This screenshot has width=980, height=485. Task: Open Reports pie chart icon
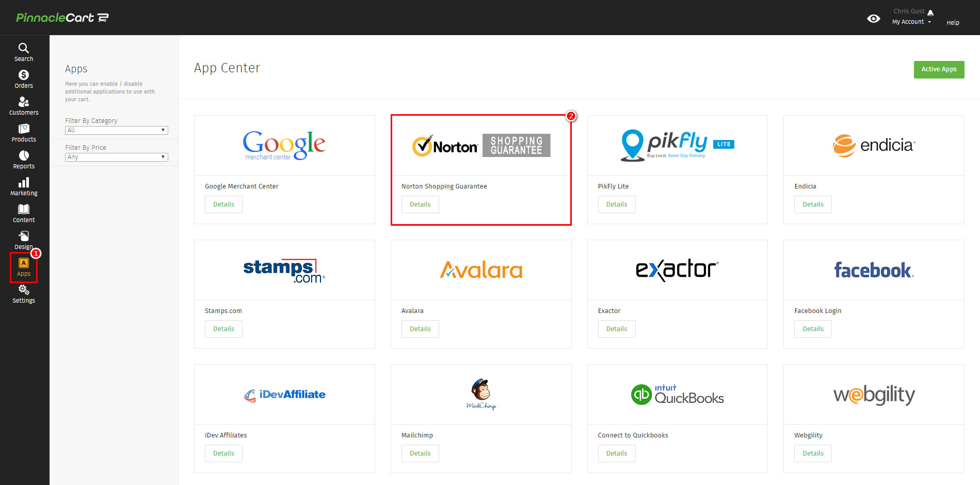tap(24, 155)
